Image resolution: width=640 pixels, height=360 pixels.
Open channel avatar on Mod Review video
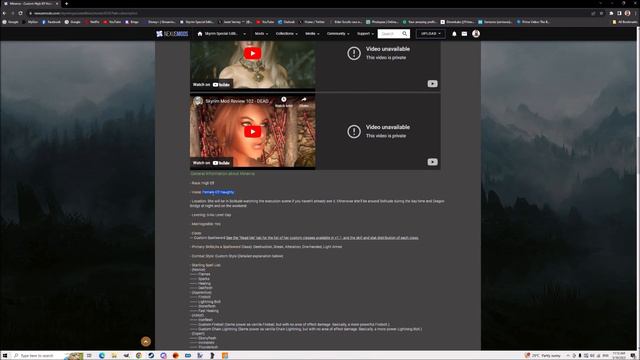pyautogui.click(x=198, y=101)
